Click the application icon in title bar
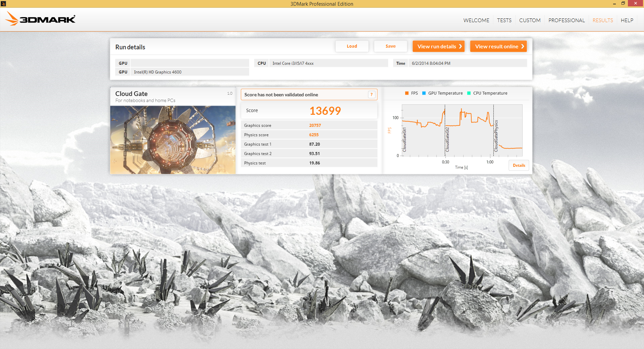This screenshot has width=644, height=349. point(3,4)
